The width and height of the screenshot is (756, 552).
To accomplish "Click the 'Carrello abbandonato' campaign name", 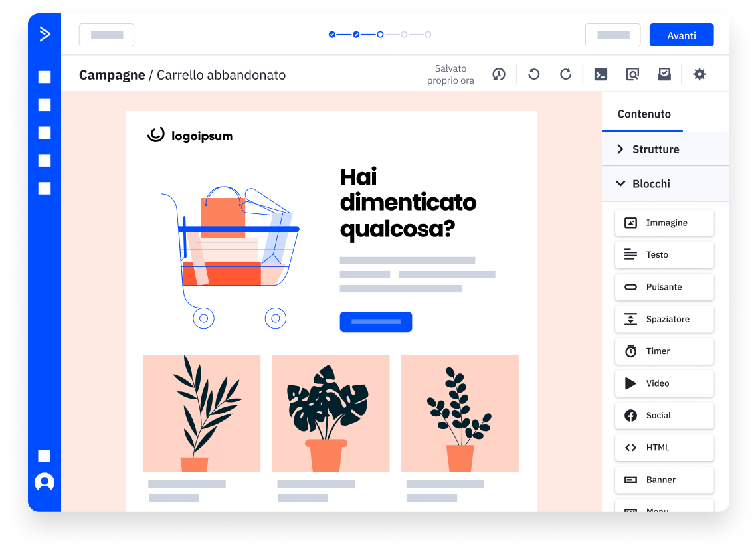I will coord(221,75).
